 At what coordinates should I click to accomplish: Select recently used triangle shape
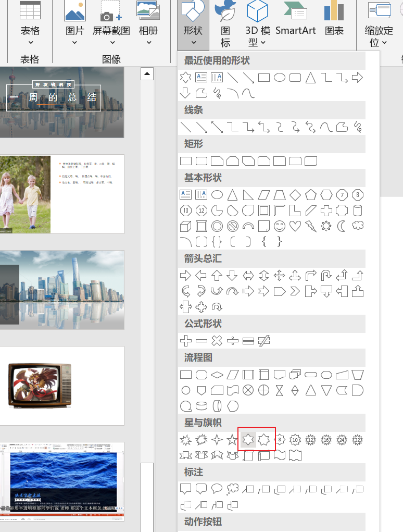tap(311, 77)
